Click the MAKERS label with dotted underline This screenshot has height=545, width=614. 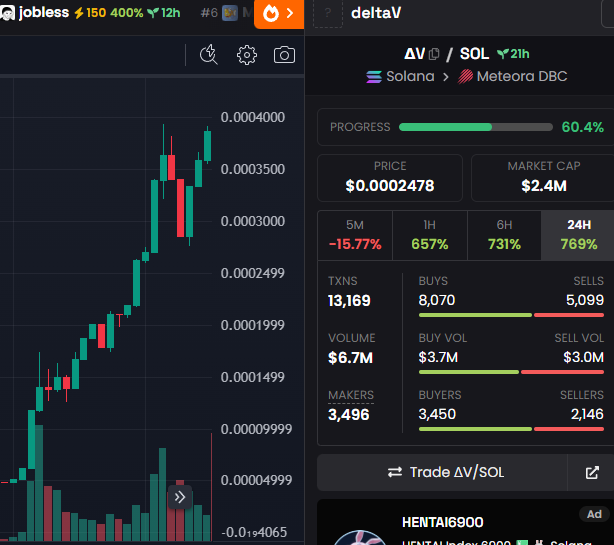coord(351,395)
